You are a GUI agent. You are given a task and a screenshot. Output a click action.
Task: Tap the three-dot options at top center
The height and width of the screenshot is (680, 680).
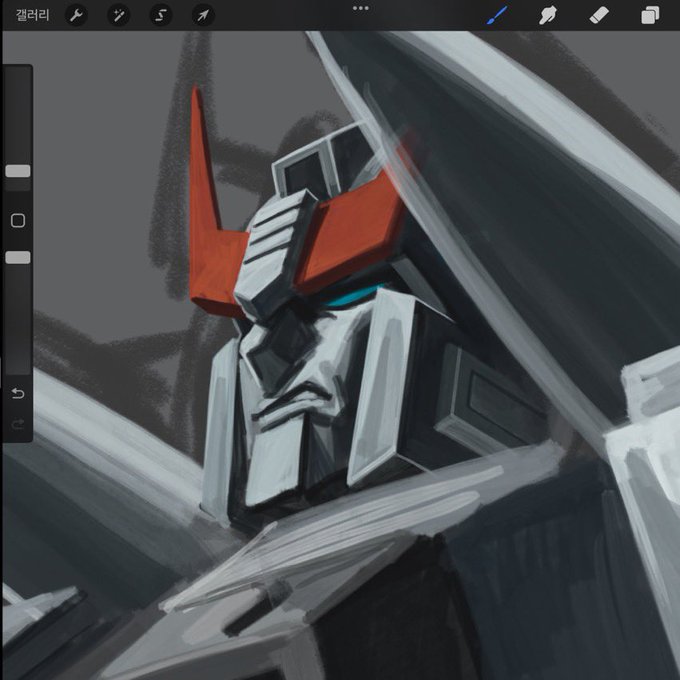[360, 8]
